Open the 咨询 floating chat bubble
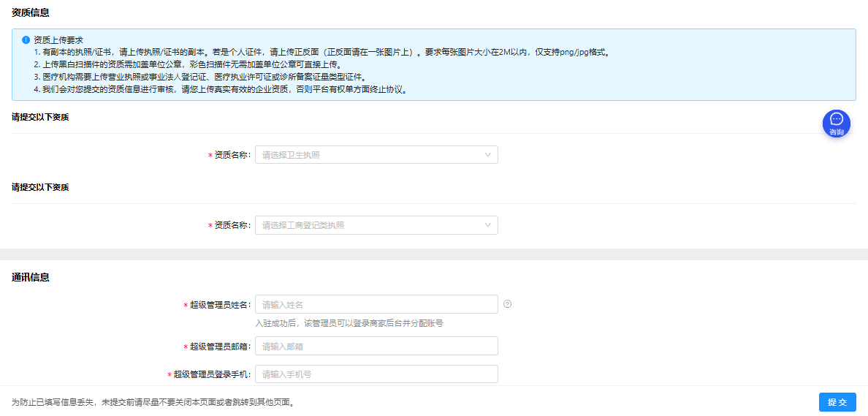868x416 pixels. [x=836, y=124]
